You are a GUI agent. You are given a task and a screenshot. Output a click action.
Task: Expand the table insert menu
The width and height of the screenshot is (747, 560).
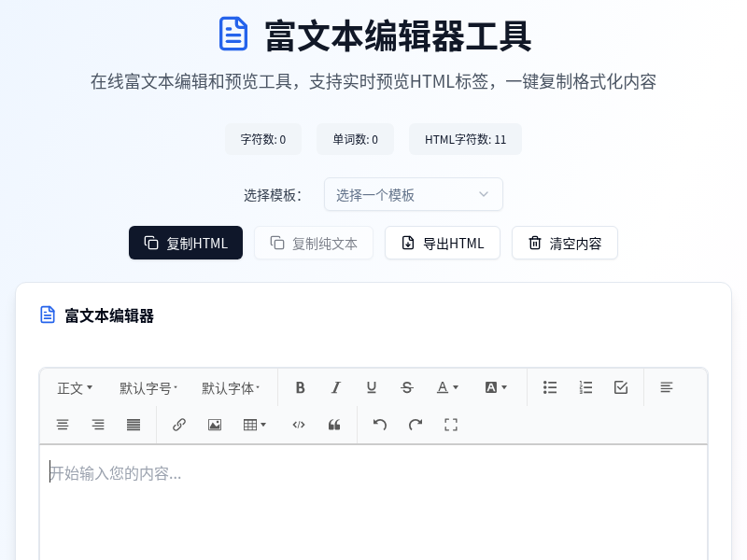(254, 425)
